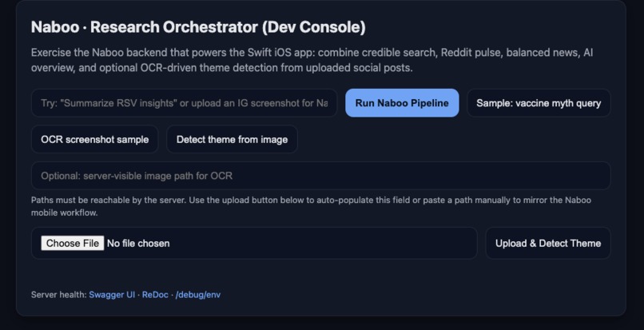
Task: Open the Choose File picker
Action: [72, 243]
